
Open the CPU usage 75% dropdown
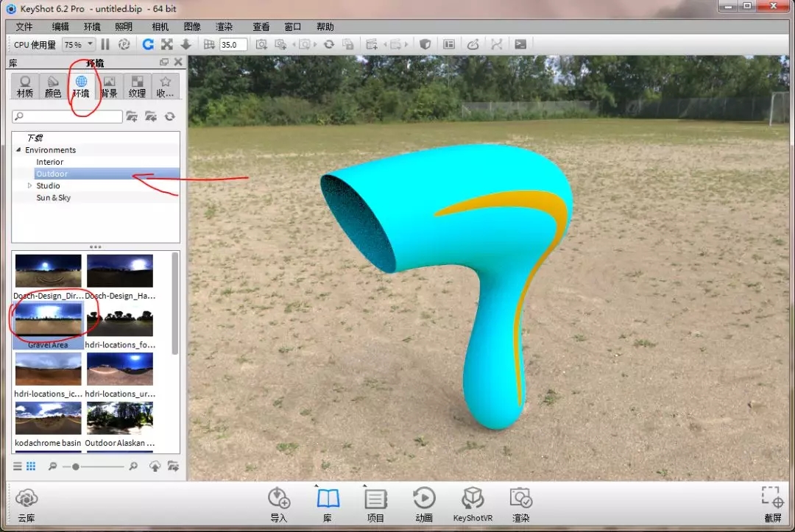click(x=78, y=45)
